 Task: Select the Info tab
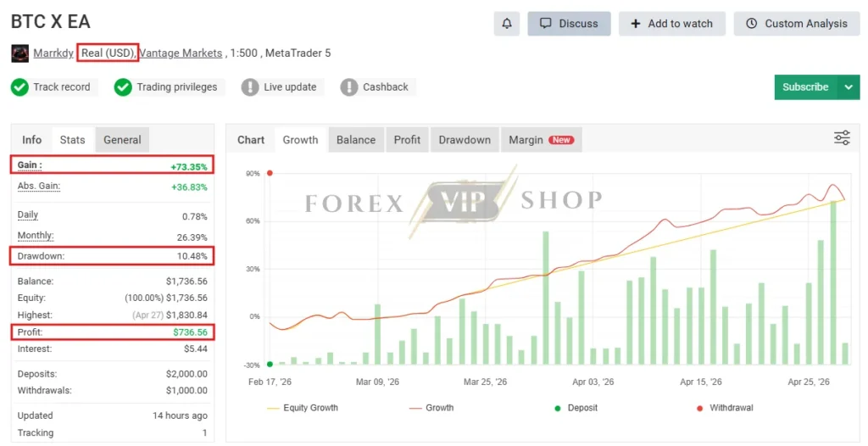[31, 140]
